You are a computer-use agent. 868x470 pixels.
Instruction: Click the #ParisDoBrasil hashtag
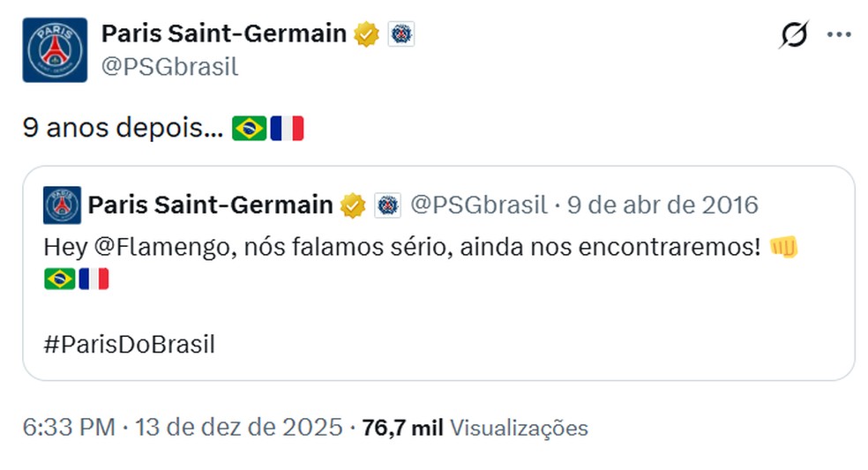[x=129, y=344]
